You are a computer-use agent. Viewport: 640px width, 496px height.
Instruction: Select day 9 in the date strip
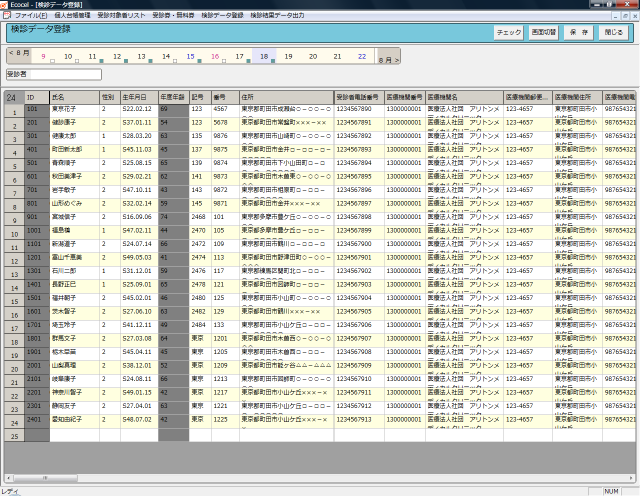(x=43, y=56)
